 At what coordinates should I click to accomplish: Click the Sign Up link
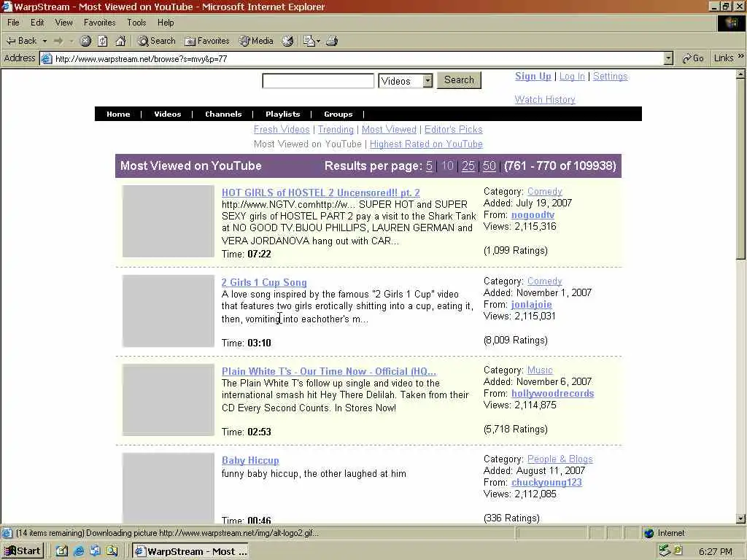[533, 76]
